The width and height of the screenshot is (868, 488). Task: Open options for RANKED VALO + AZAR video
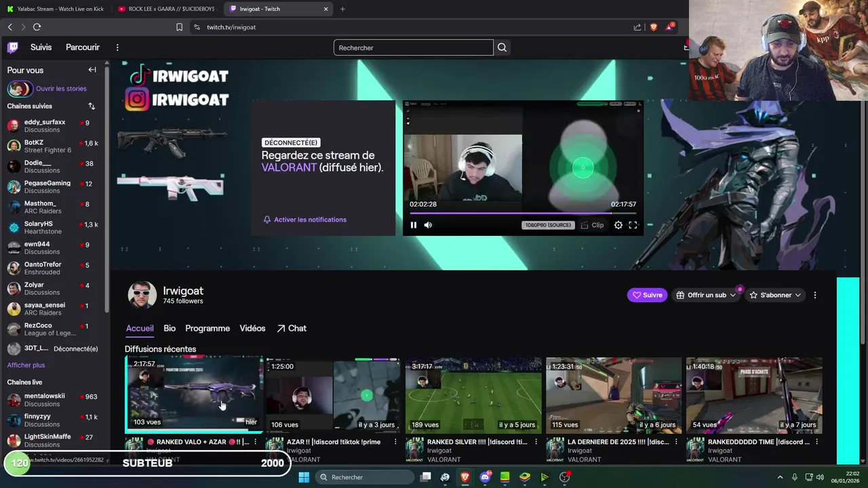pos(256,442)
